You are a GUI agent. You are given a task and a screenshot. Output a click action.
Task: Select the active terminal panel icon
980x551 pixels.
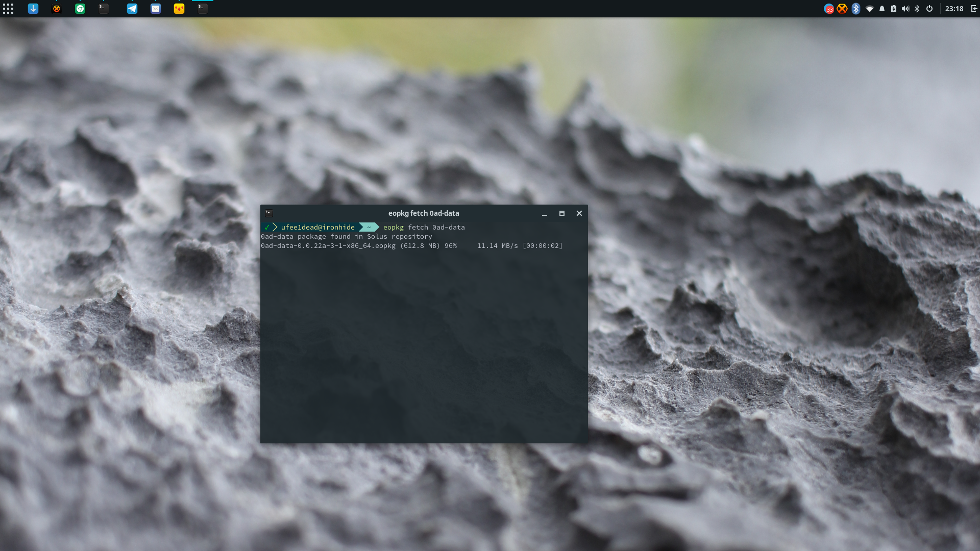click(203, 9)
